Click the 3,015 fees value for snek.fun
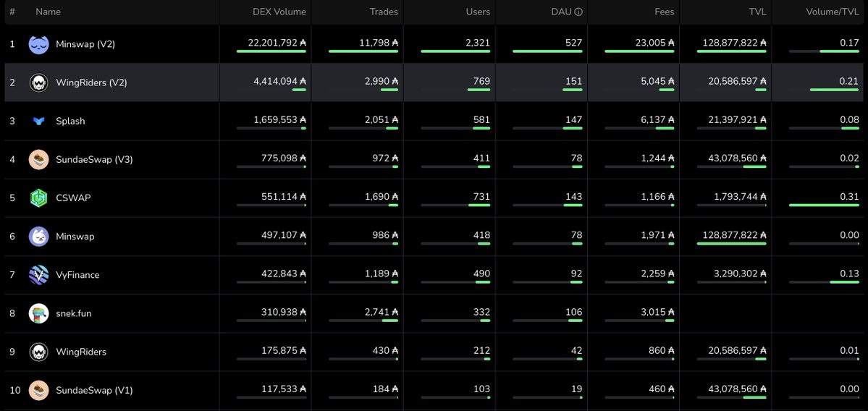The height and width of the screenshot is (411, 868). [657, 312]
